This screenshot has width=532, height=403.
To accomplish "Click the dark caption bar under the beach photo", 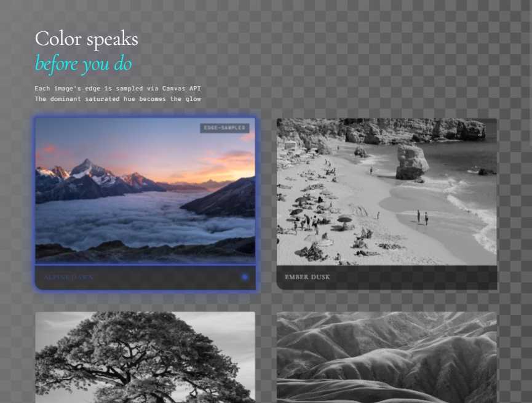I will [387, 277].
